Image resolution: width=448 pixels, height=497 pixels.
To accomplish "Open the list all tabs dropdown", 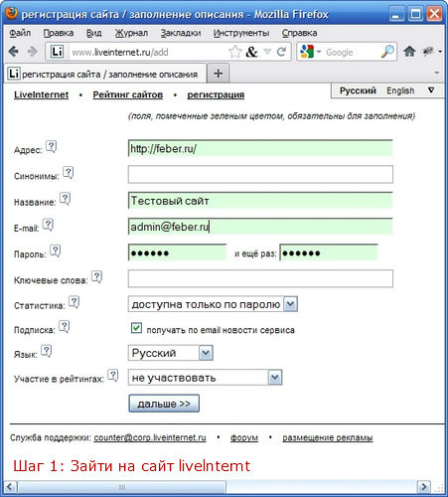I will pyautogui.click(x=437, y=73).
